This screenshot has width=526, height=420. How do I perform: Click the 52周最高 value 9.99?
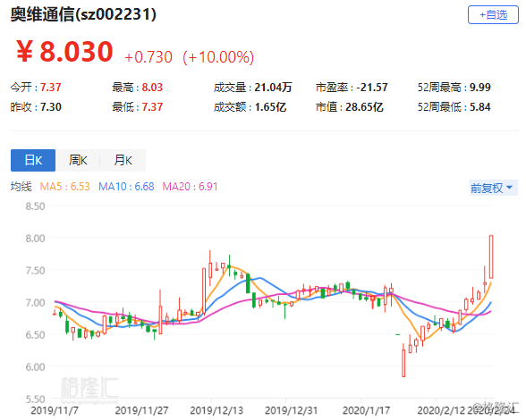point(480,88)
